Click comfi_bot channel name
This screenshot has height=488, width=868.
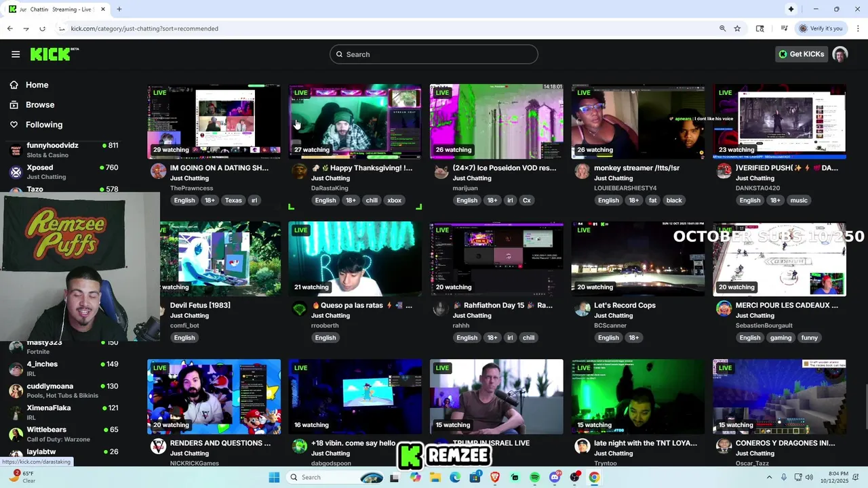pyautogui.click(x=185, y=325)
